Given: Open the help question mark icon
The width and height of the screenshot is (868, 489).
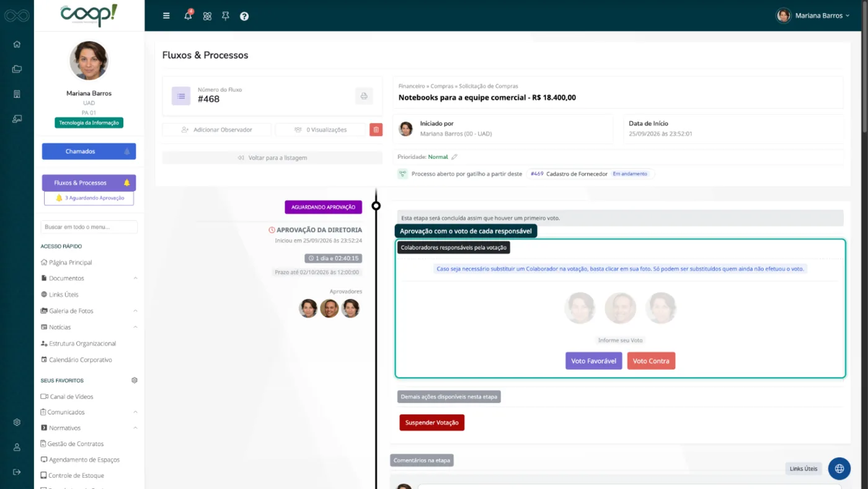Looking at the screenshot, I should click(244, 16).
